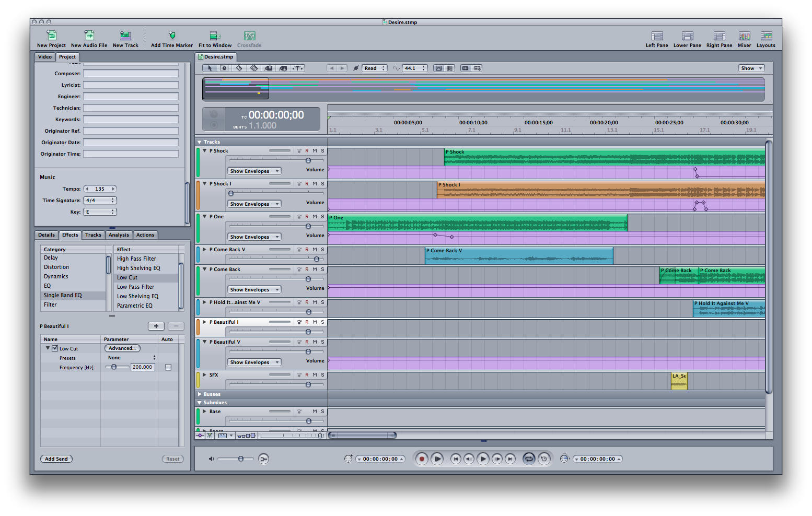Image resolution: width=812 pixels, height=516 pixels.
Task: Toggle the Cycle loop button
Action: click(x=529, y=459)
